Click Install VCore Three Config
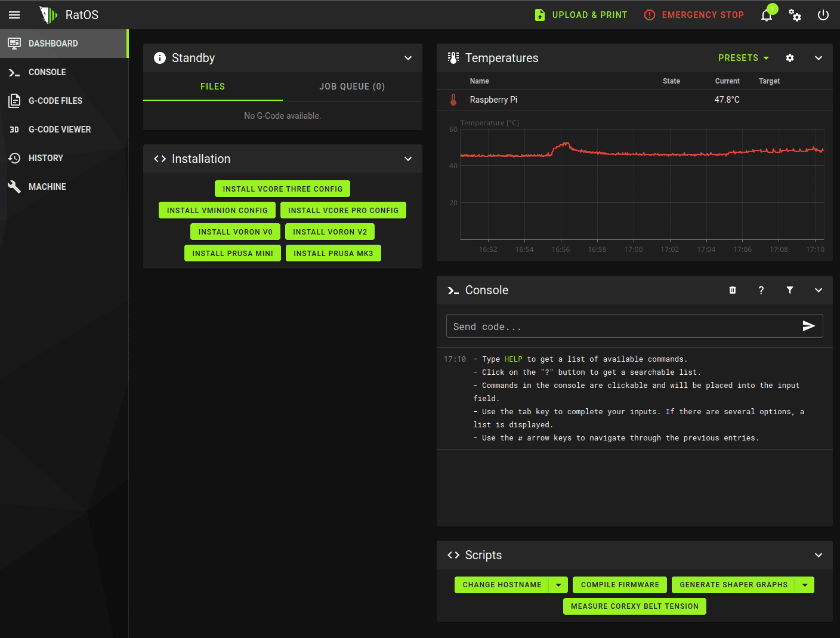 [283, 189]
